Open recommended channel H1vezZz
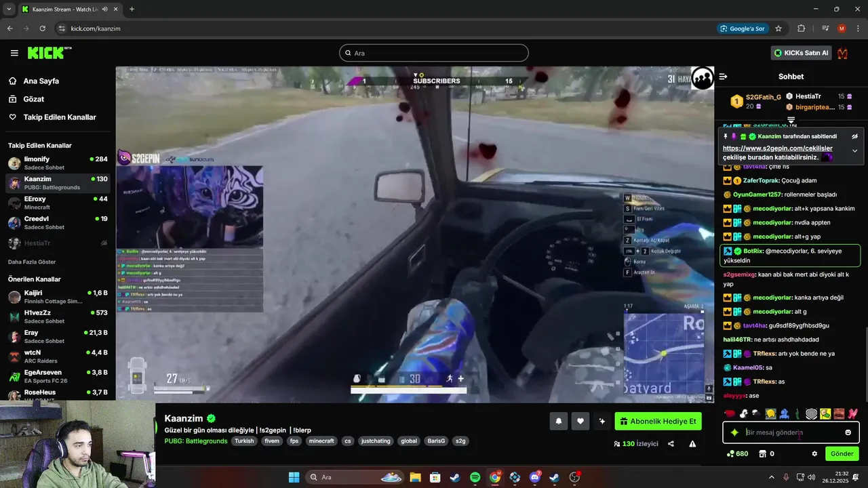868x488 pixels. pyautogui.click(x=58, y=317)
